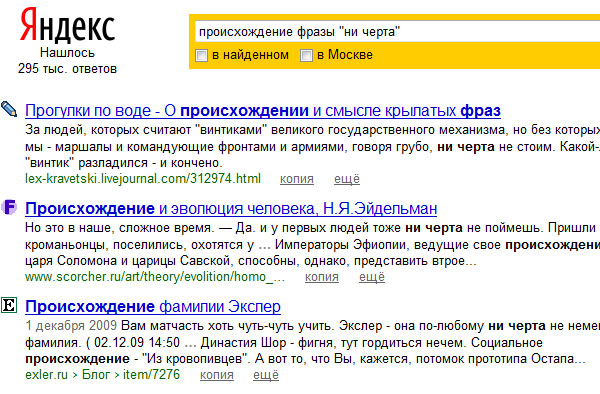Open 'Происхождение и эволюция человека' result
600x394 pixels.
pos(231,208)
